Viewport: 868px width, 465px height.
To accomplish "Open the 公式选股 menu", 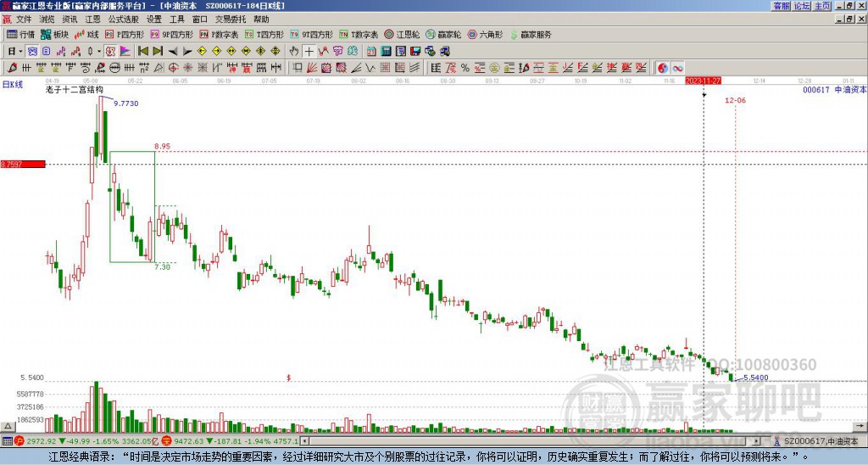I will click(x=124, y=20).
